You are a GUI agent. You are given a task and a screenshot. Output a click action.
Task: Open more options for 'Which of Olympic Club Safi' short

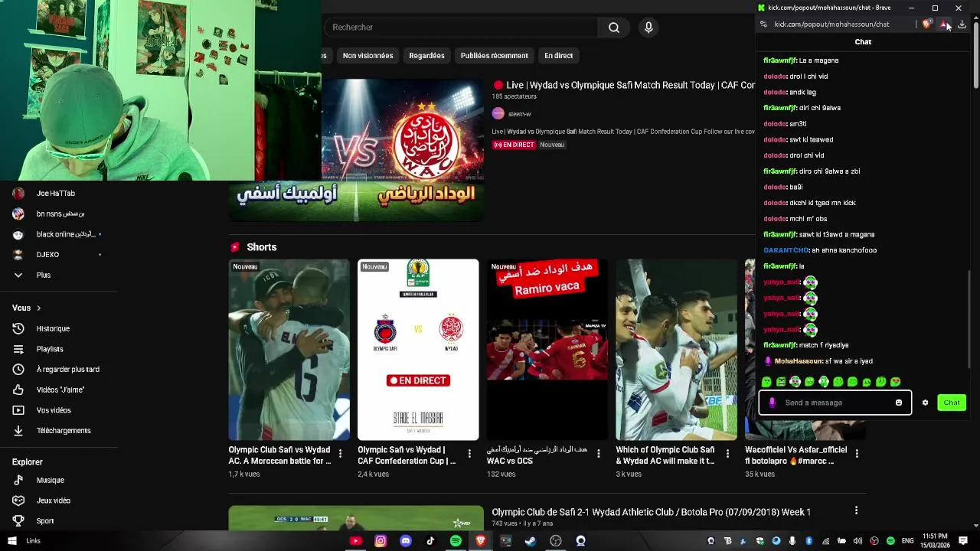728,454
